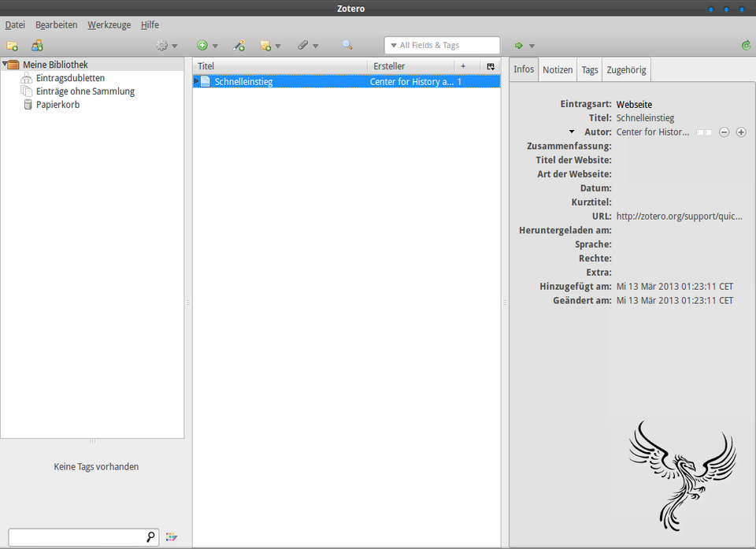Viewport: 756px width, 549px height.
Task: Open the New Group icon
Action: tap(36, 45)
